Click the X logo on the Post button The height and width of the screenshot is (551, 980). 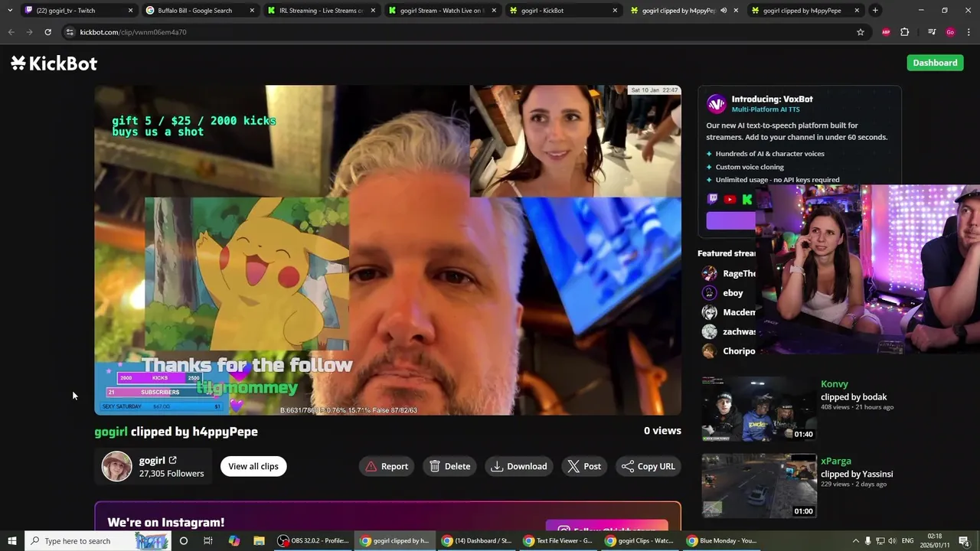(x=573, y=466)
